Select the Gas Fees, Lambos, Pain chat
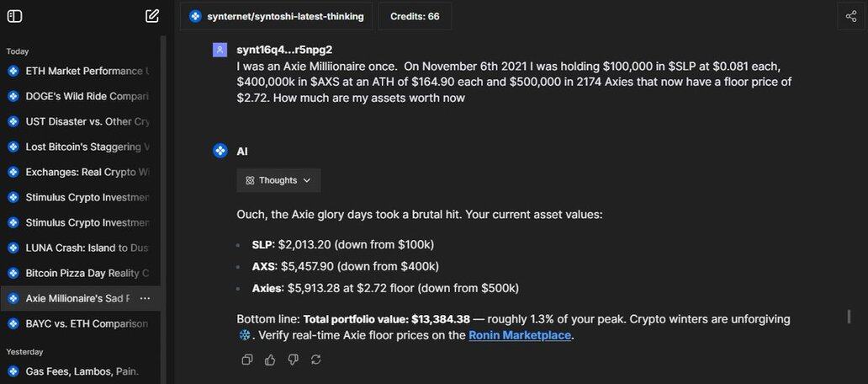 (82, 371)
